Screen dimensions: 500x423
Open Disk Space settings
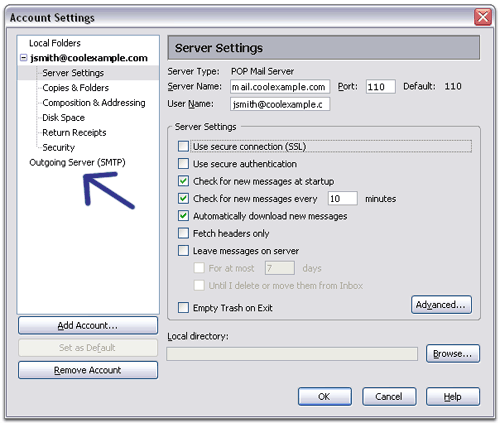(64, 118)
